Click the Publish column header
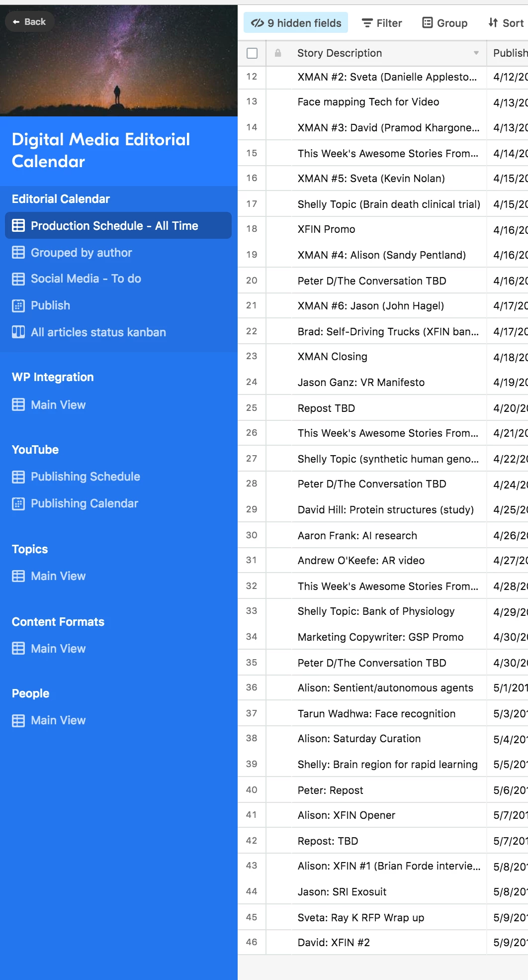Screen dimensions: 528x980 tap(508, 53)
